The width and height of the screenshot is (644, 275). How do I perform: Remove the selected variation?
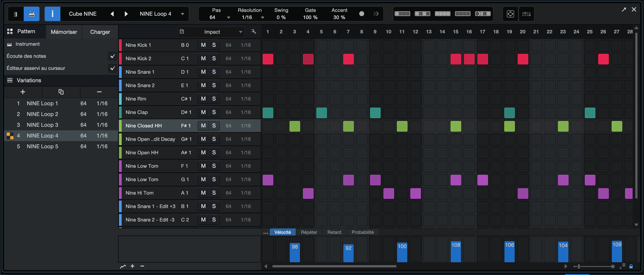tap(99, 92)
